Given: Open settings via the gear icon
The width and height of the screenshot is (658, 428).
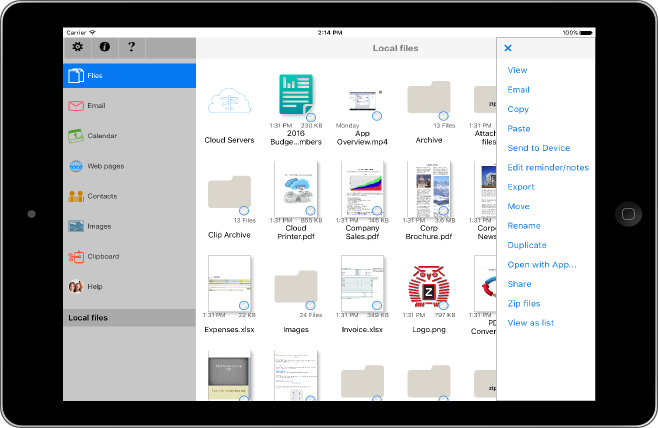Looking at the screenshot, I should pyautogui.click(x=78, y=47).
